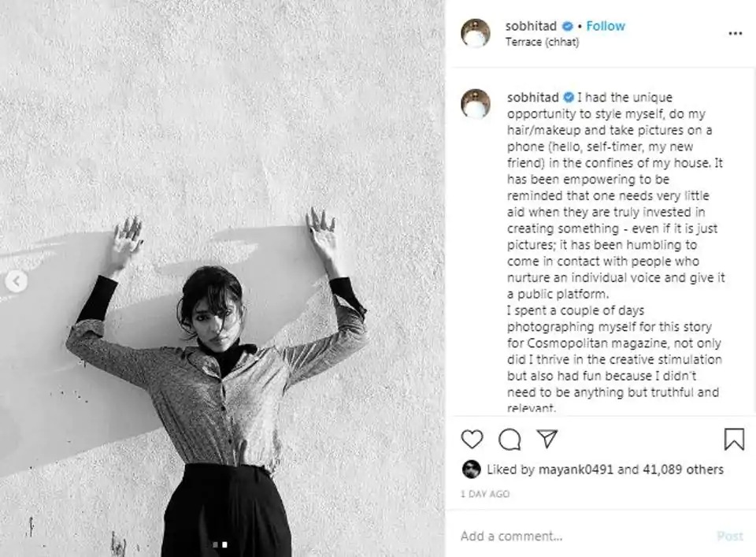The width and height of the screenshot is (756, 557).
Task: Open the three-dot more options menu
Action: 735,33
